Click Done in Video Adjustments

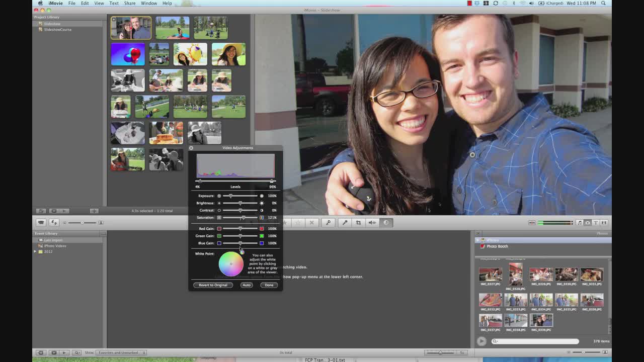269,285
